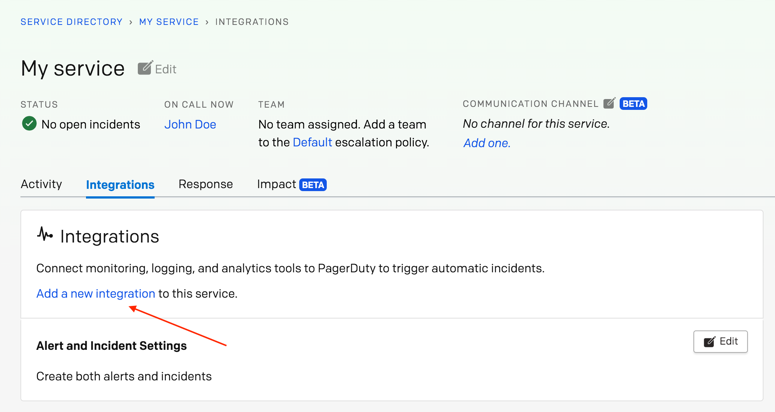Click the green check status icon
This screenshot has width=775, height=412.
click(x=29, y=124)
